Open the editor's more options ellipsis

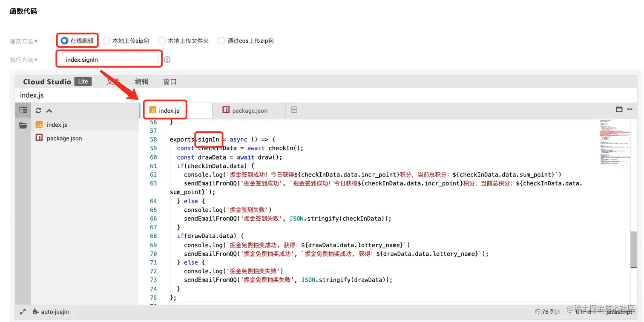[x=630, y=109]
